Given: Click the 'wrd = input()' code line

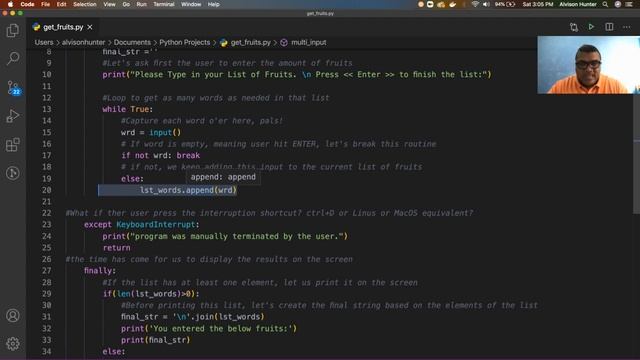Looking at the screenshot, I should [x=151, y=133].
